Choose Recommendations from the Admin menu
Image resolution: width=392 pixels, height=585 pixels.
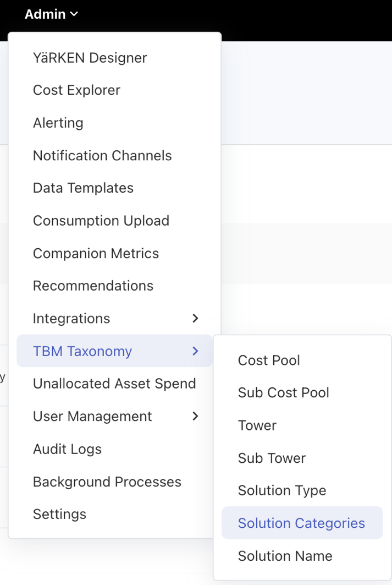point(93,286)
